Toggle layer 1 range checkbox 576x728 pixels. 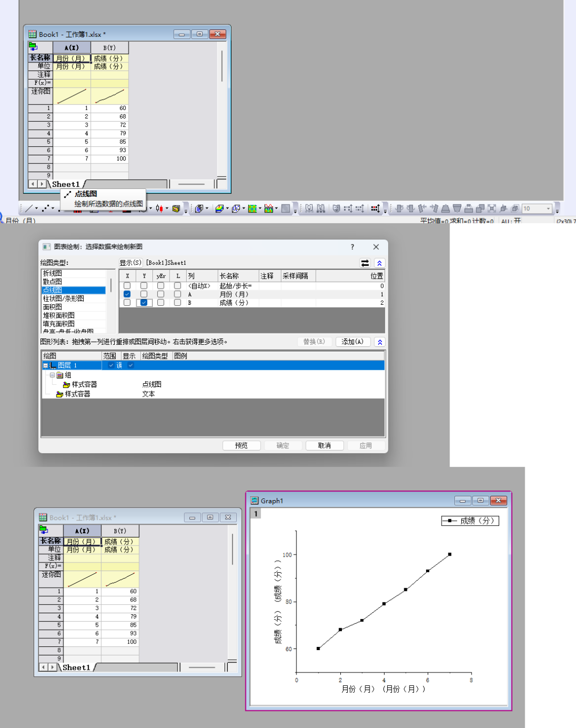(x=111, y=365)
